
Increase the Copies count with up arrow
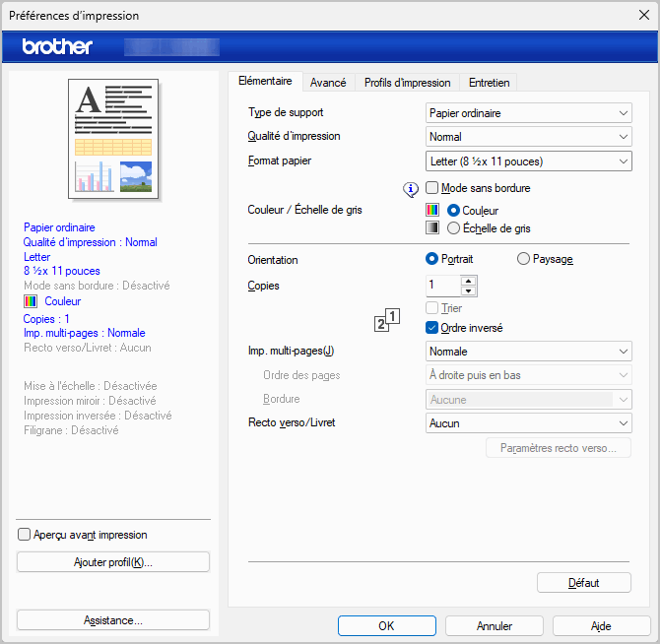coord(468,280)
